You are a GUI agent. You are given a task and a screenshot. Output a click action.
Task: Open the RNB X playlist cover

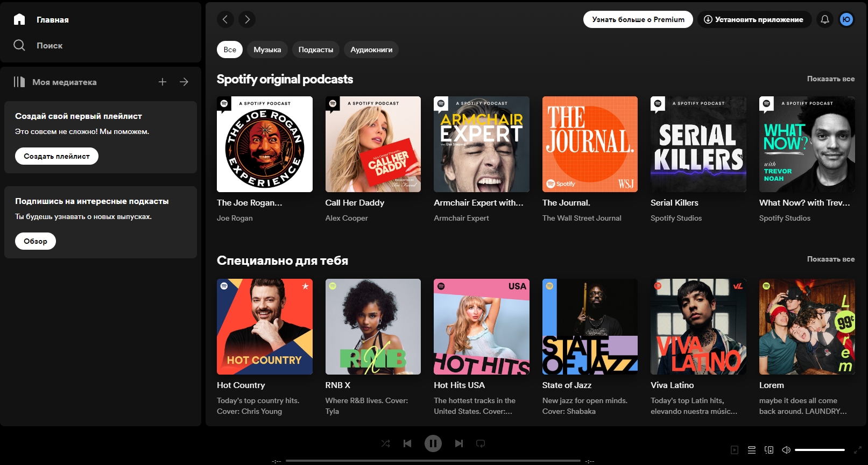click(373, 327)
